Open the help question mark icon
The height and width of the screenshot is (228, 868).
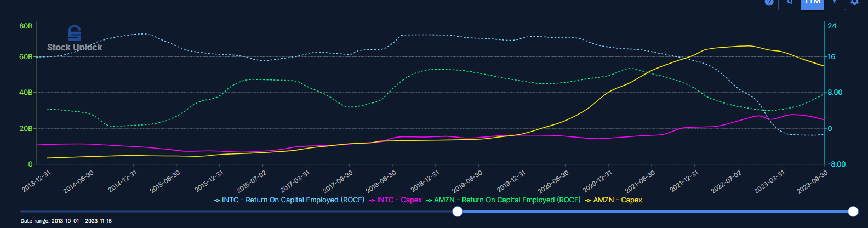click(769, 2)
